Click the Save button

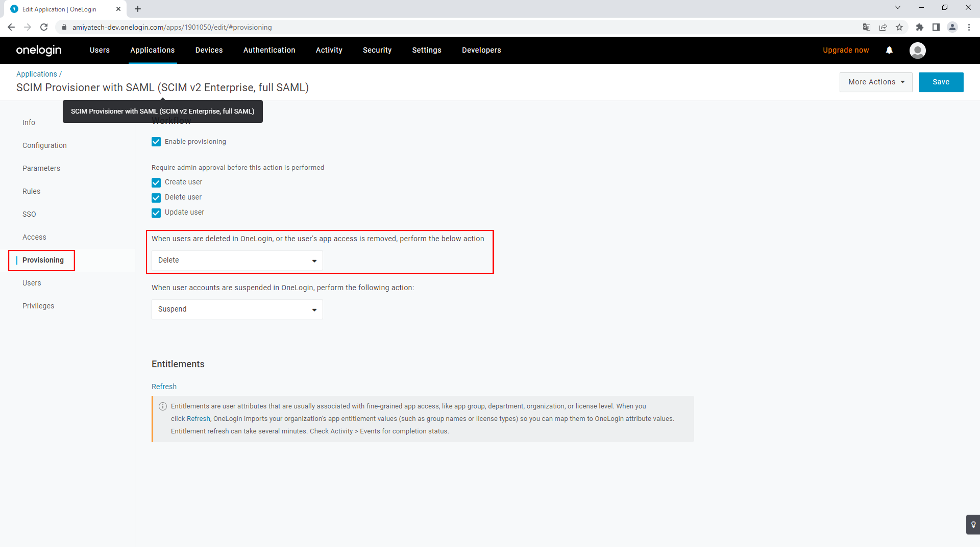(x=941, y=82)
